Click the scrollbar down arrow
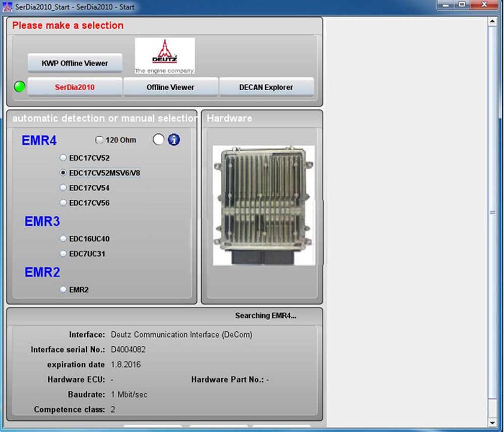The height and width of the screenshot is (432, 504). 492,423
